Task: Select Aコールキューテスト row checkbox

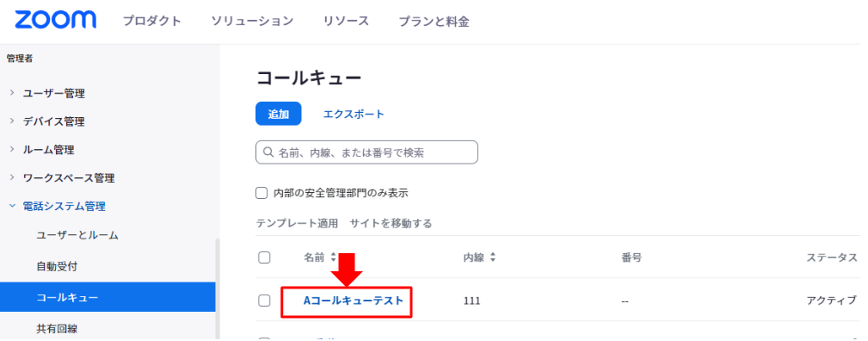Action: point(265,301)
